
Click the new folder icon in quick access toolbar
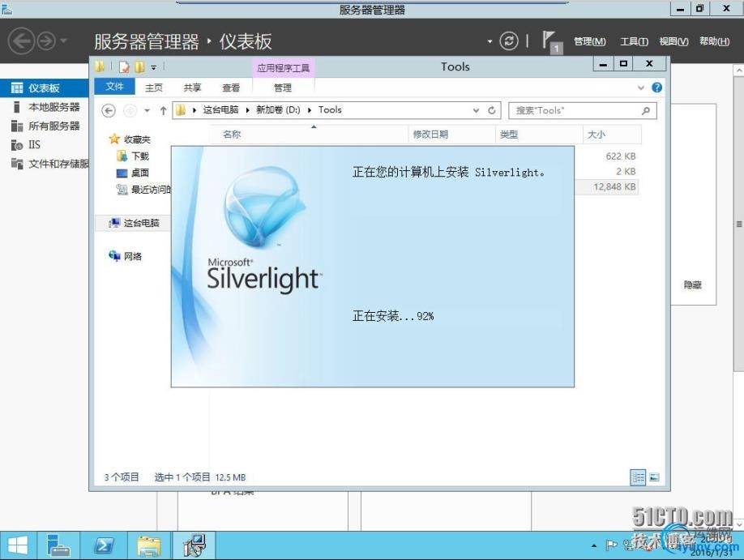[139, 67]
